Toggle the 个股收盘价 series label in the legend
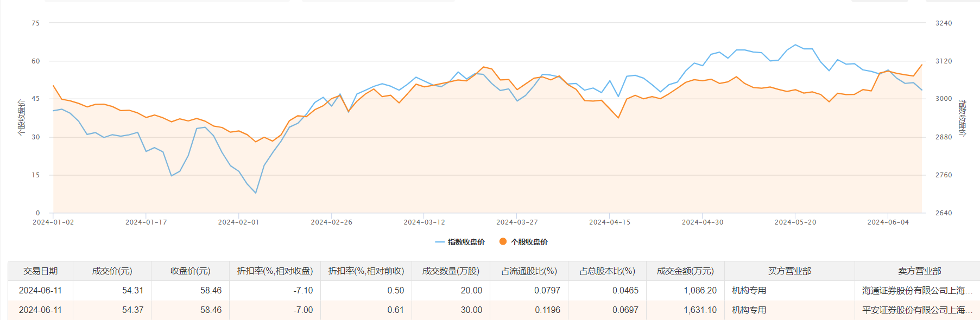This screenshot has width=980, height=320. tap(529, 242)
